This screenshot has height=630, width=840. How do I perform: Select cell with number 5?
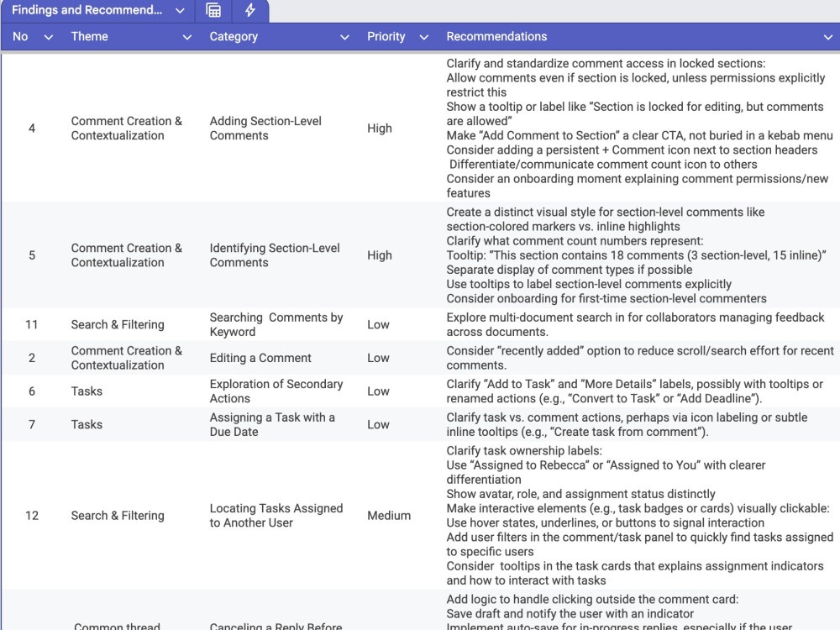32,255
